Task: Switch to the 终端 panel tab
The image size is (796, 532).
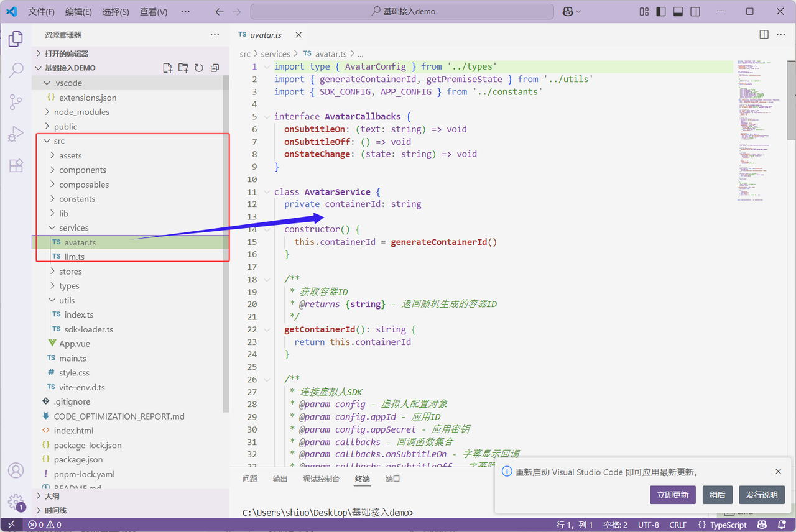Action: [x=362, y=479]
